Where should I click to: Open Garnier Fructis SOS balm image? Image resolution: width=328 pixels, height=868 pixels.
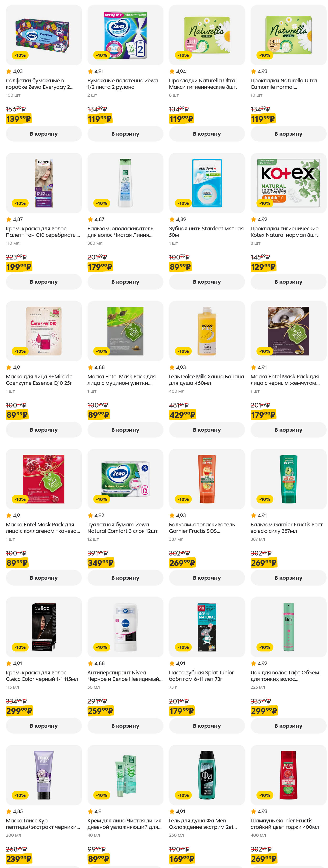(x=207, y=479)
